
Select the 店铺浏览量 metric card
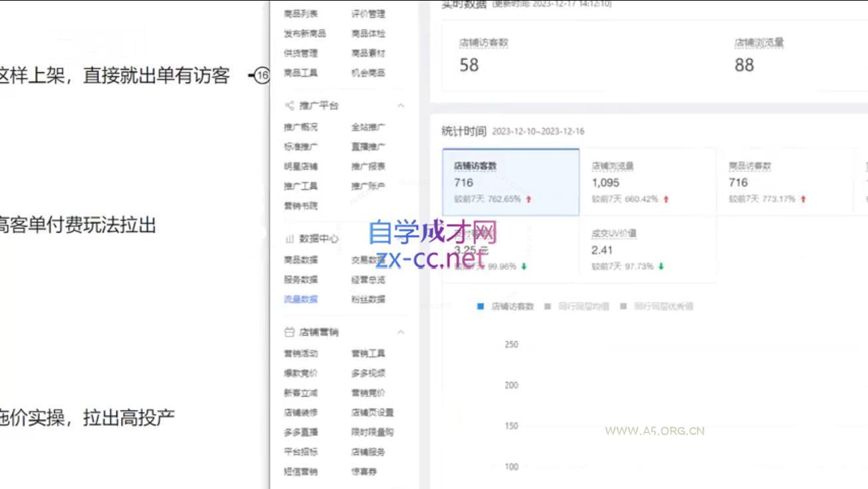[648, 181]
